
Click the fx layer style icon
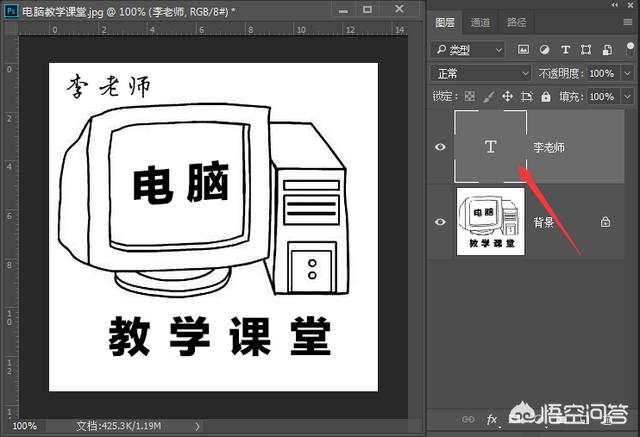coord(492,419)
